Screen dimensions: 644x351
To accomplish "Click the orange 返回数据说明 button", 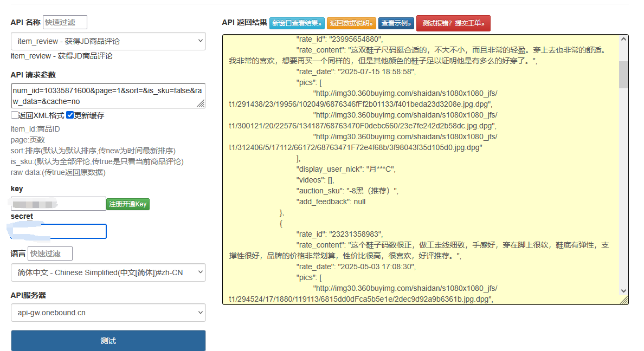I will tap(351, 23).
